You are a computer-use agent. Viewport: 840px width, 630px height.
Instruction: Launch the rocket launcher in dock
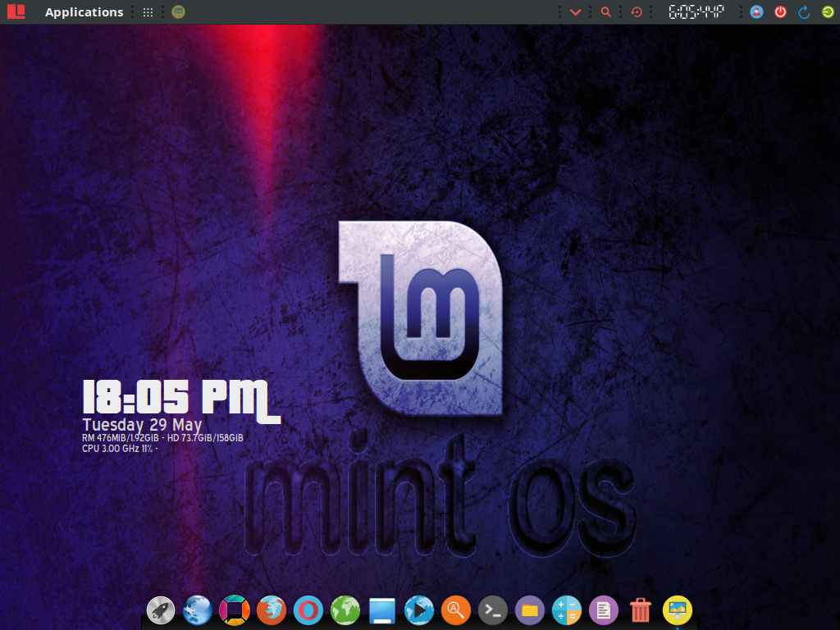click(x=161, y=610)
